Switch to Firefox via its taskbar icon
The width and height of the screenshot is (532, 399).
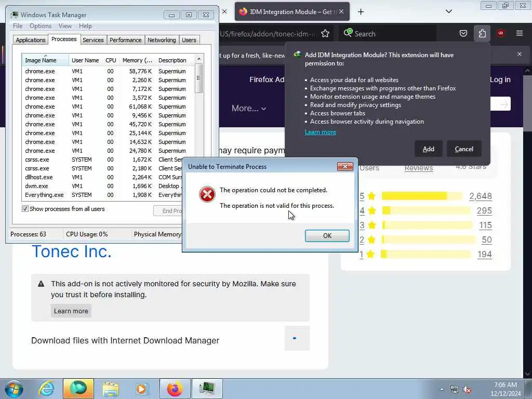175,389
